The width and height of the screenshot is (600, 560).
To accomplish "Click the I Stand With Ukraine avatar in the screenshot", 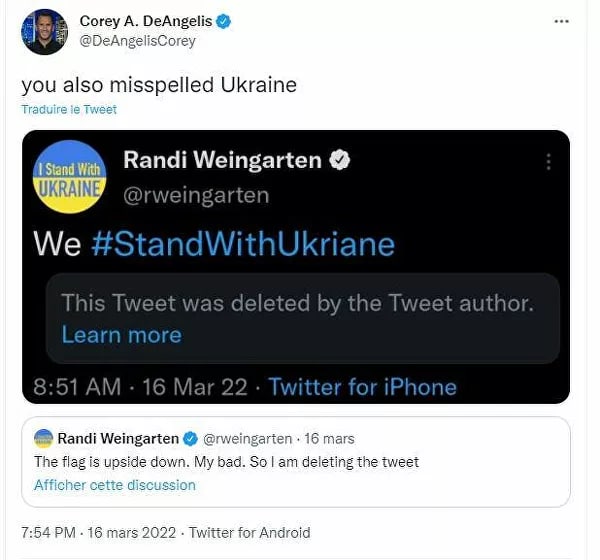I will click(70, 176).
